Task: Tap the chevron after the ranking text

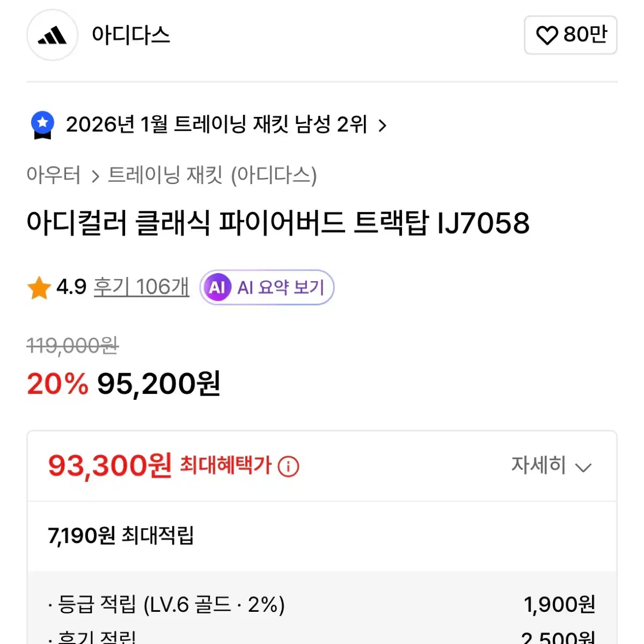Action: (382, 126)
